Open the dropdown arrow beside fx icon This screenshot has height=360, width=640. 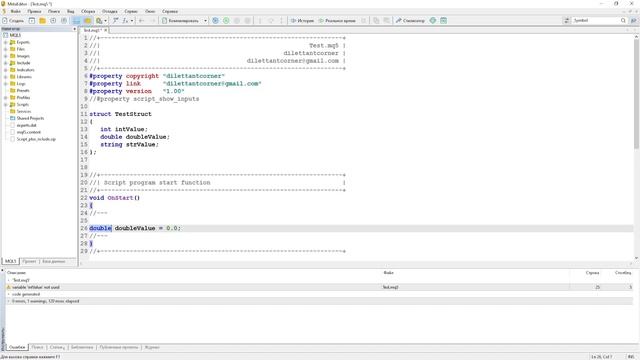tap(132, 20)
